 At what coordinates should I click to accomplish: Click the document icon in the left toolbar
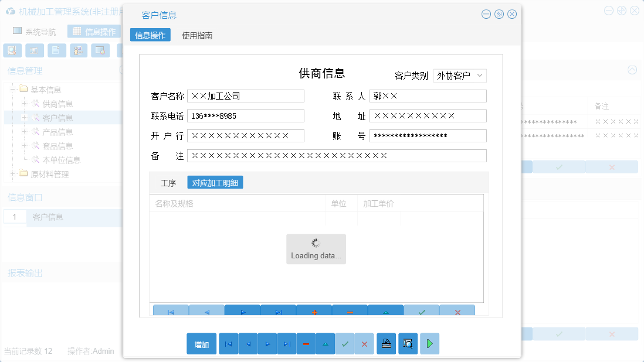[x=56, y=50]
